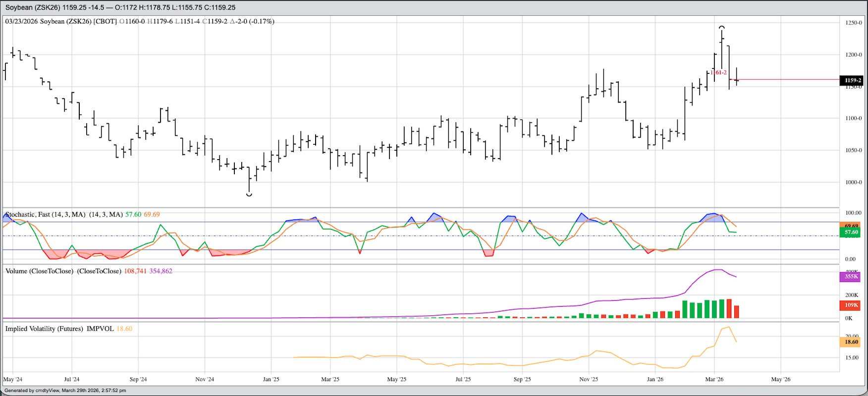Click the last red volume bar
The width and height of the screenshot is (868, 396).
point(737,312)
